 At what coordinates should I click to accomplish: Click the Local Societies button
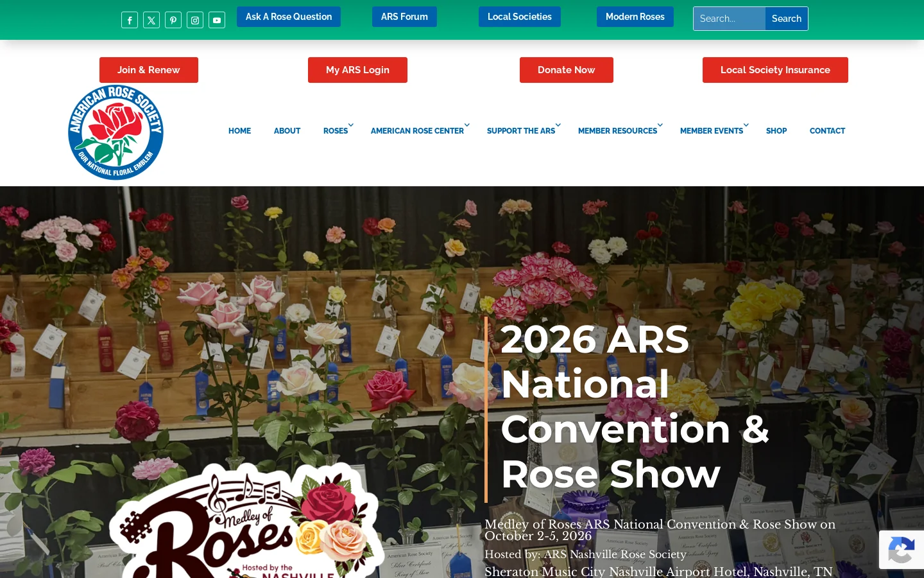520,17
